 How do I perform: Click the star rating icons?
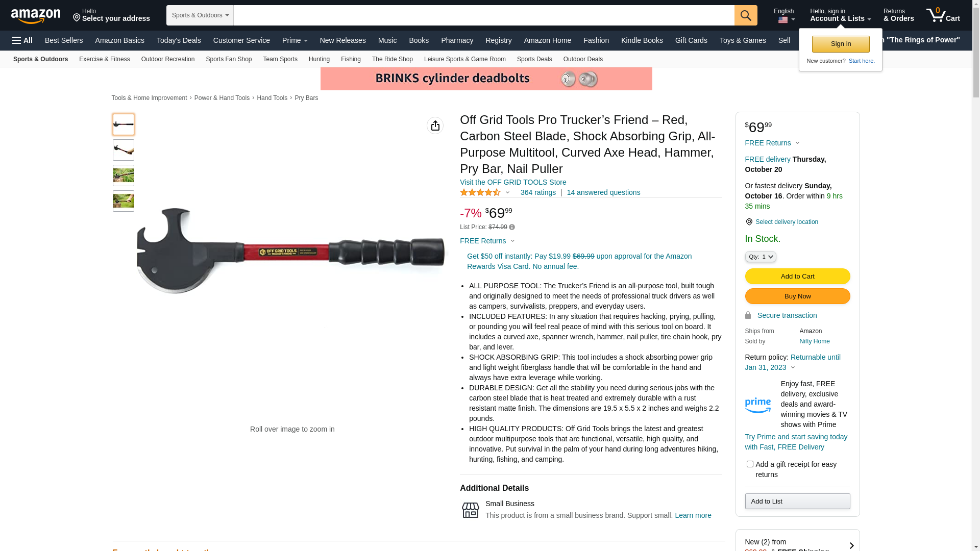[x=480, y=192]
